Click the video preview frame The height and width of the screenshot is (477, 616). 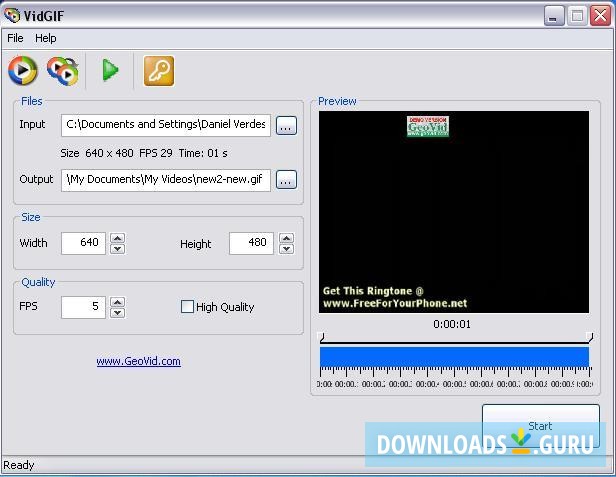coord(454,212)
